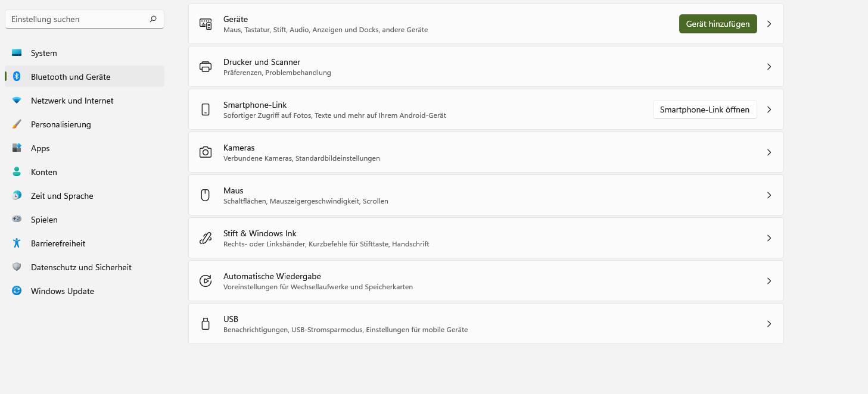The image size is (868, 394).
Task: Click the USB drive icon
Action: coord(206,324)
